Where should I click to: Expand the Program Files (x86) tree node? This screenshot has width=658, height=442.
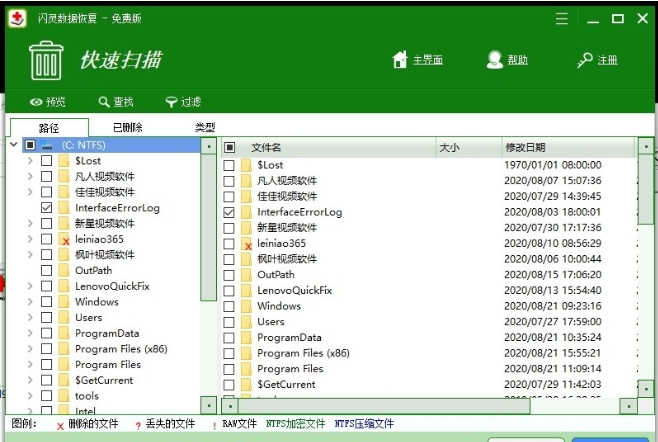pos(30,349)
